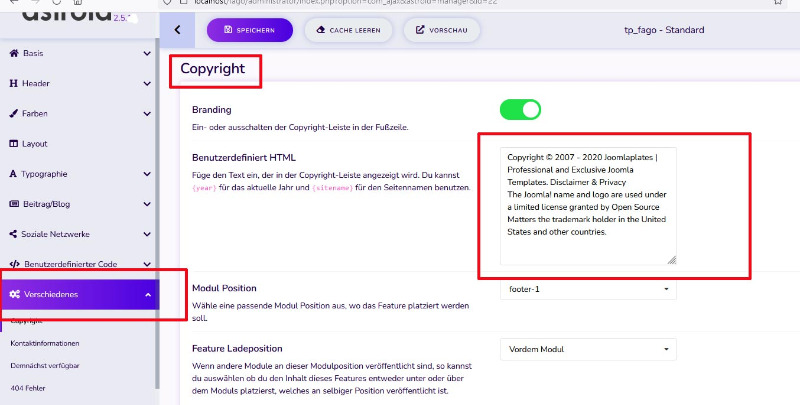Toggle the Branding switch off

[x=520, y=110]
